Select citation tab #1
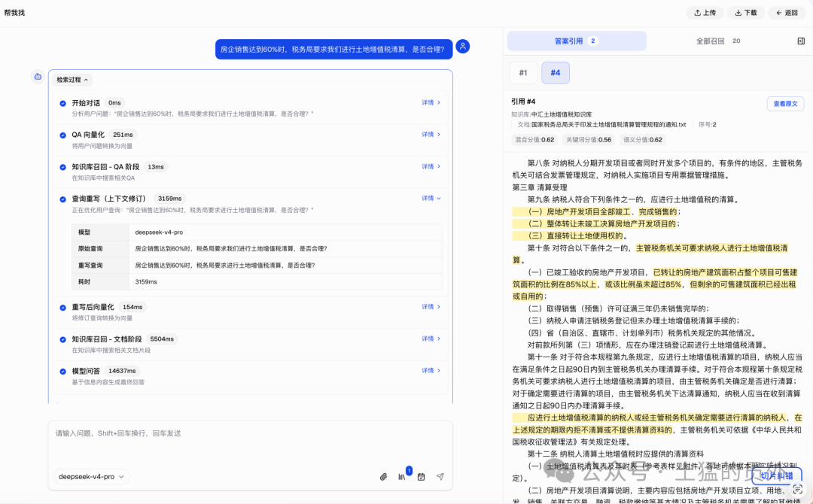Image resolution: width=813 pixels, height=504 pixels. pos(523,72)
